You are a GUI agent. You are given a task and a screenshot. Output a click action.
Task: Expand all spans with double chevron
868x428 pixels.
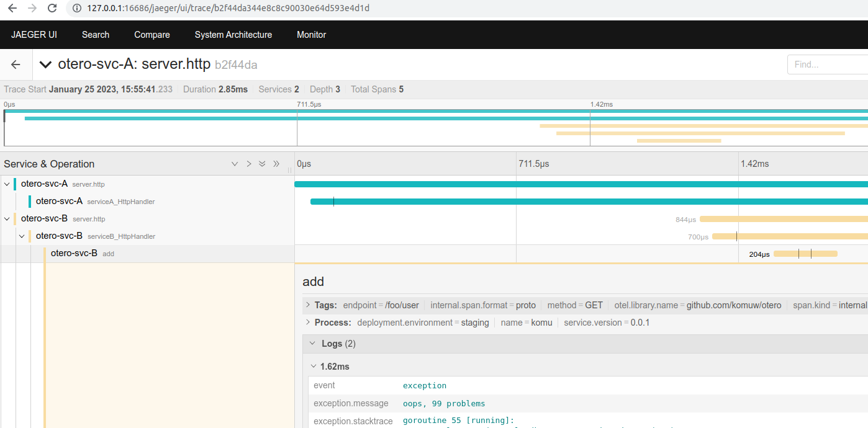pos(262,164)
